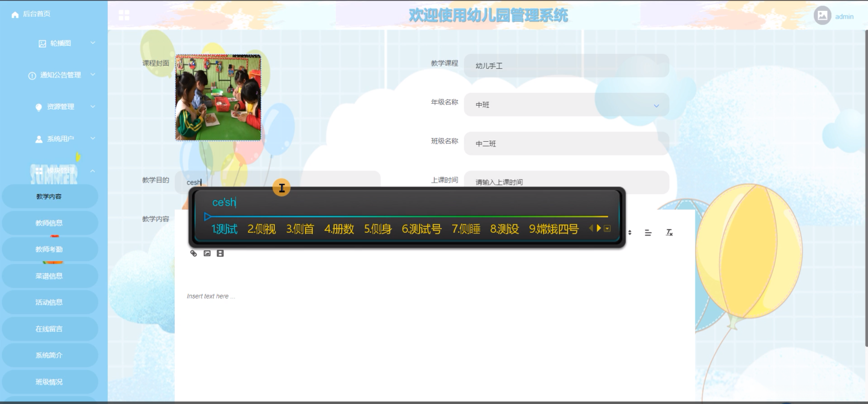Select IME candidate 4.册数
This screenshot has width=868, height=404.
(x=339, y=229)
